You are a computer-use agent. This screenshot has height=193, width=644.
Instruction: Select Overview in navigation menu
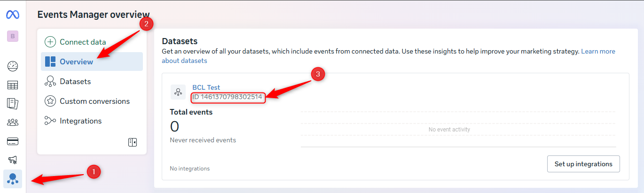tap(76, 62)
